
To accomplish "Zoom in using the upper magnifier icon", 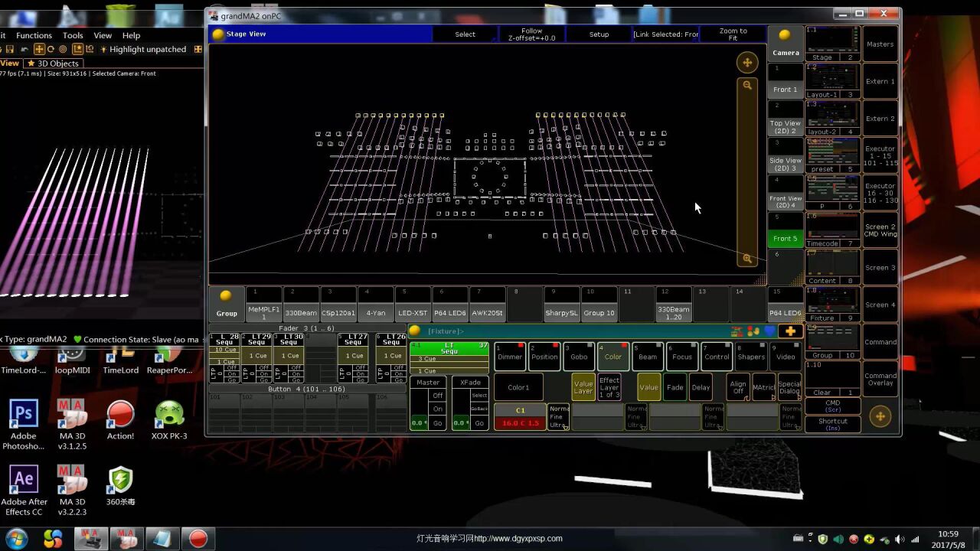I will 747,85.
